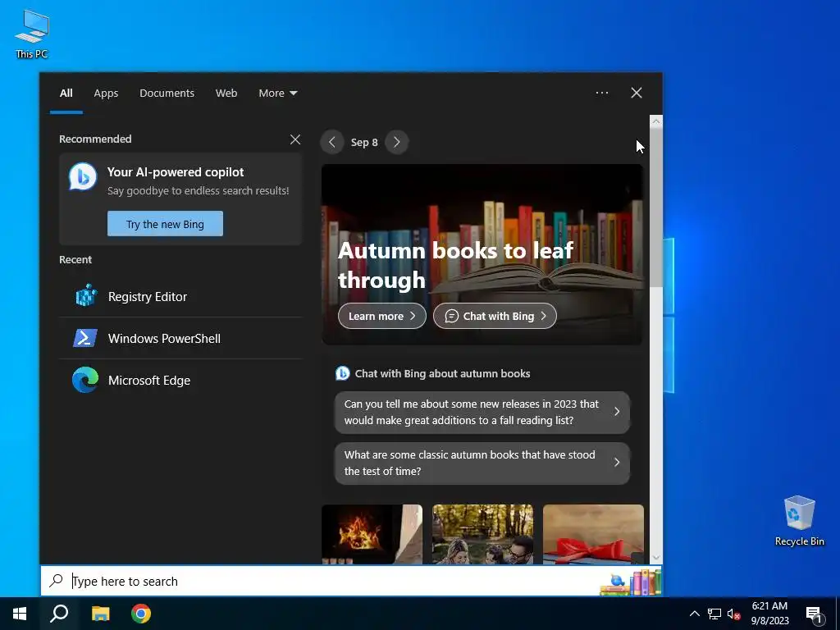
Task: Click the taskbar clock and date
Action: point(769,614)
